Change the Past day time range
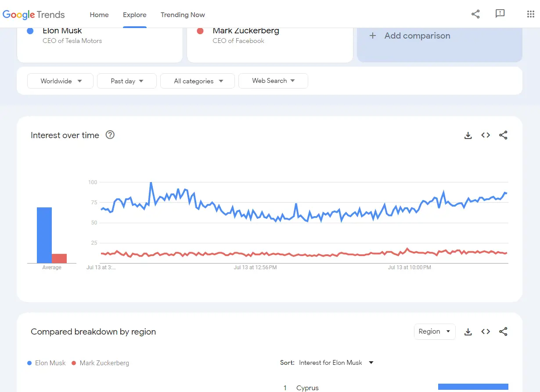 (x=127, y=81)
